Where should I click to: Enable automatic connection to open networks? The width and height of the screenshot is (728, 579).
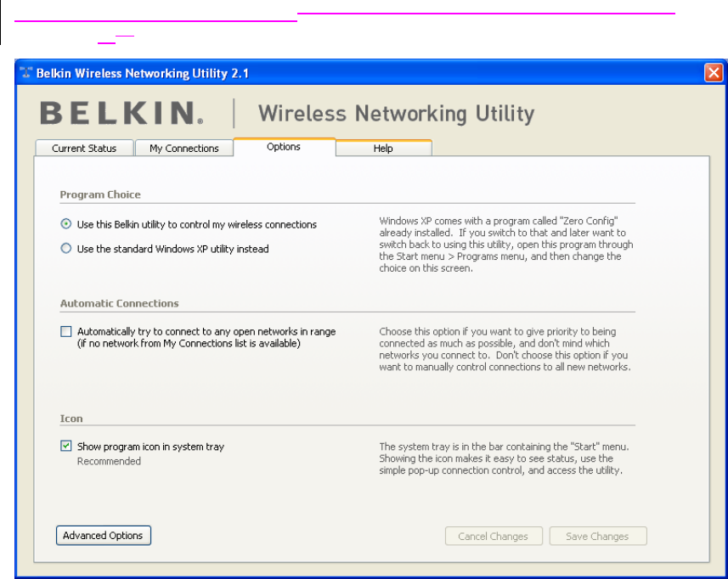(x=66, y=331)
